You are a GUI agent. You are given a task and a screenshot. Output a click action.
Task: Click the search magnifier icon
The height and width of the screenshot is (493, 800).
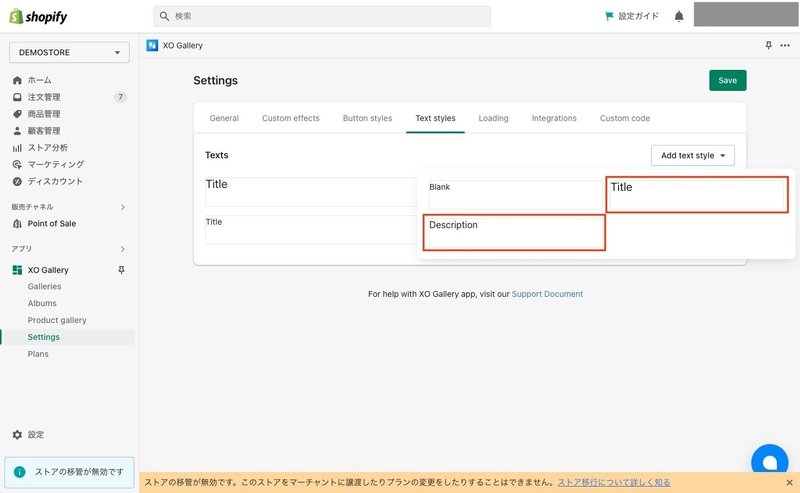[164, 16]
